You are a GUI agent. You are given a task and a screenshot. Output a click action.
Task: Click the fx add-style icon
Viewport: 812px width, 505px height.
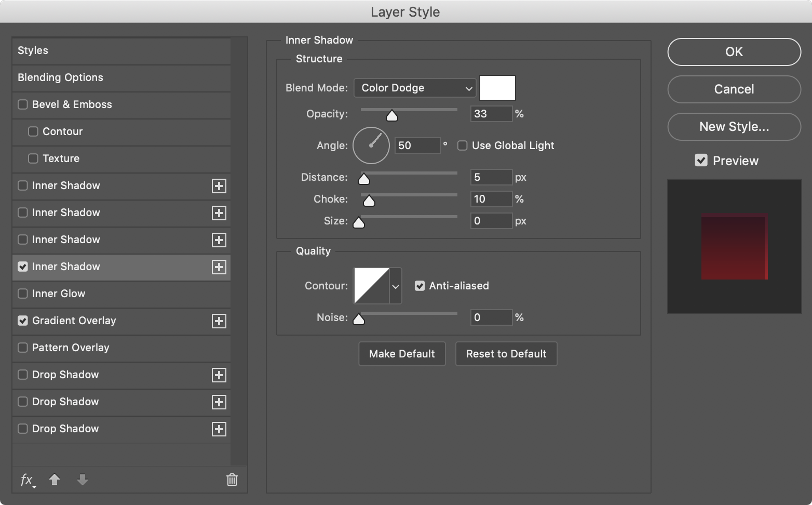pyautogui.click(x=27, y=480)
